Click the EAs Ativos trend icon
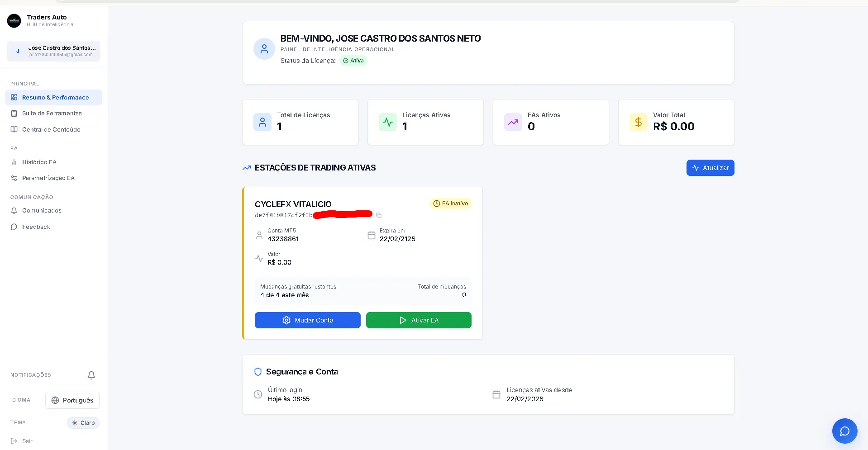 [x=513, y=122]
